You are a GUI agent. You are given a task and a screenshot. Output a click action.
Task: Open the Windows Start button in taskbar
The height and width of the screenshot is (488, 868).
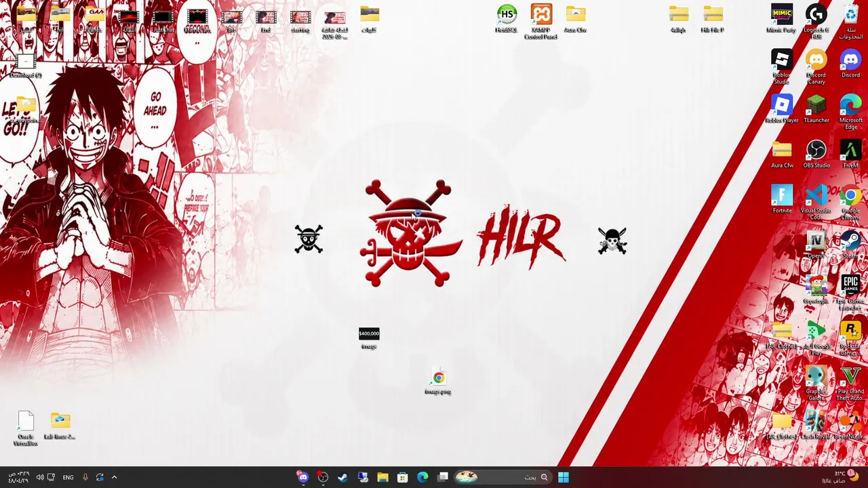(x=564, y=477)
